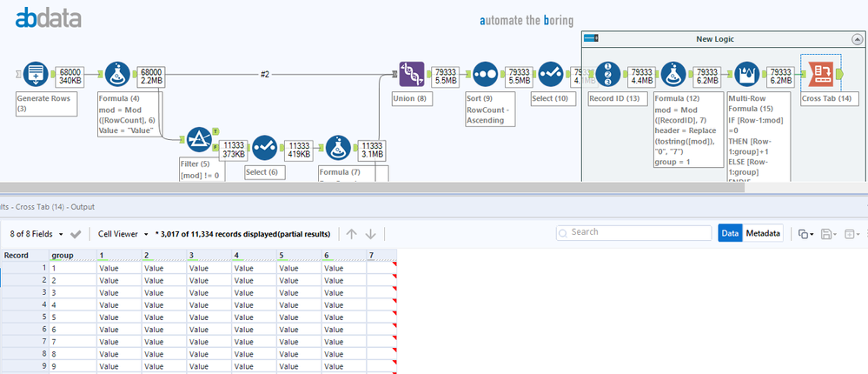Go to previous record with up arrow

(x=351, y=234)
